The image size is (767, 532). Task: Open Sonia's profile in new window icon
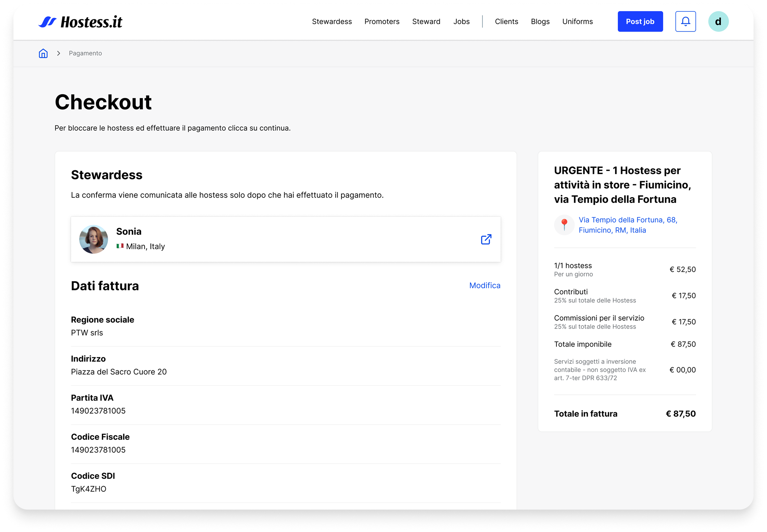(486, 239)
